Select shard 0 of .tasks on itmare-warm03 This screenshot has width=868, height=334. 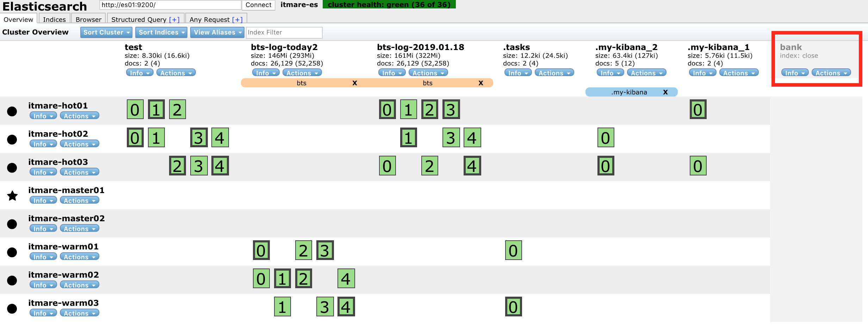(514, 307)
